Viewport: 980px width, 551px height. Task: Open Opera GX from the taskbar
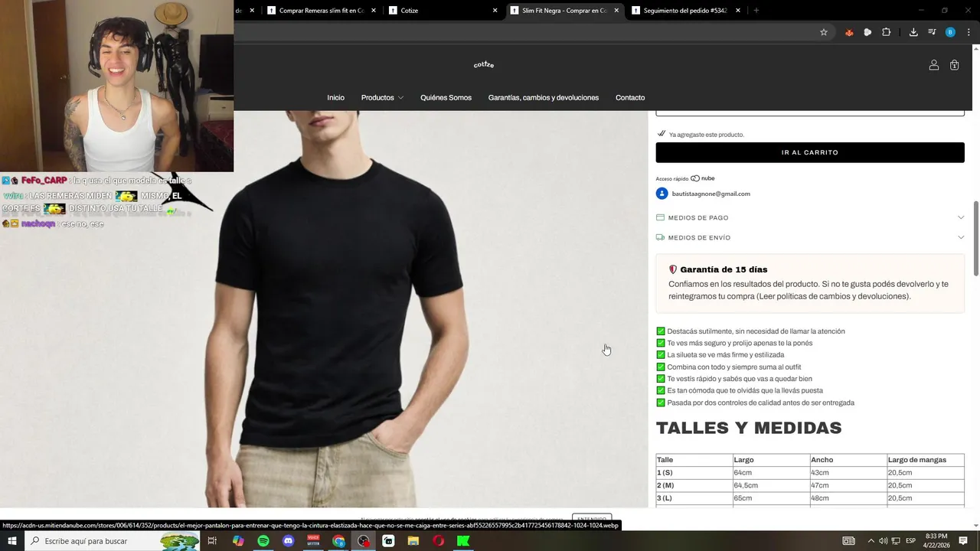coord(438,541)
